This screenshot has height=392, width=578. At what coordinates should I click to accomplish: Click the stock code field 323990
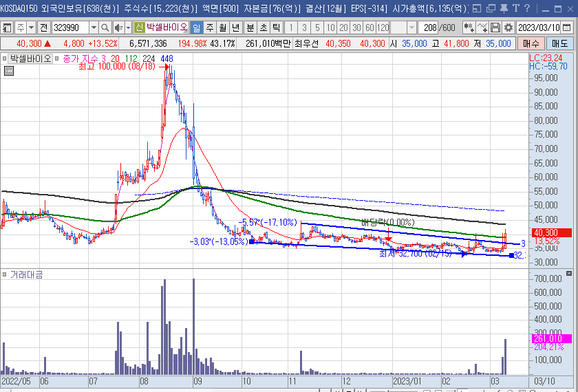70,28
